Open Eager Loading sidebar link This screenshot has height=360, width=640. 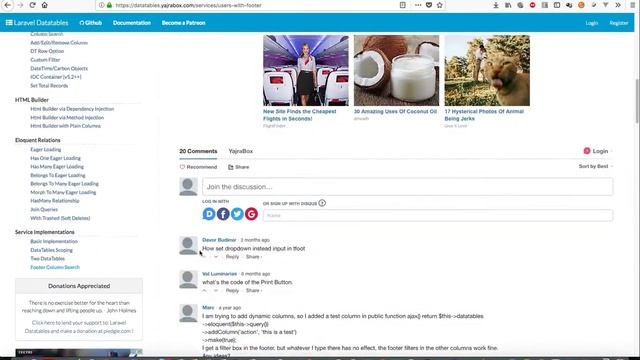[45, 149]
